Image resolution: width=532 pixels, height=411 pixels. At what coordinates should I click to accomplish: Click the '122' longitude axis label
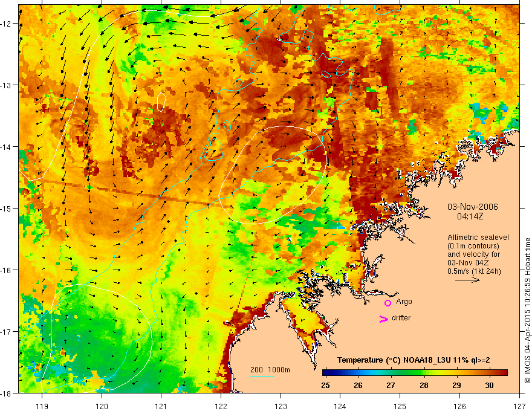(x=221, y=406)
